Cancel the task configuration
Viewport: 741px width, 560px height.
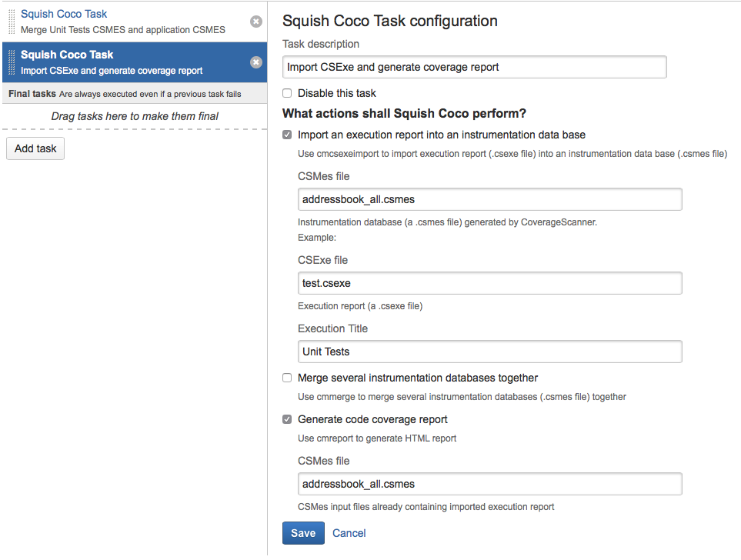click(x=349, y=533)
